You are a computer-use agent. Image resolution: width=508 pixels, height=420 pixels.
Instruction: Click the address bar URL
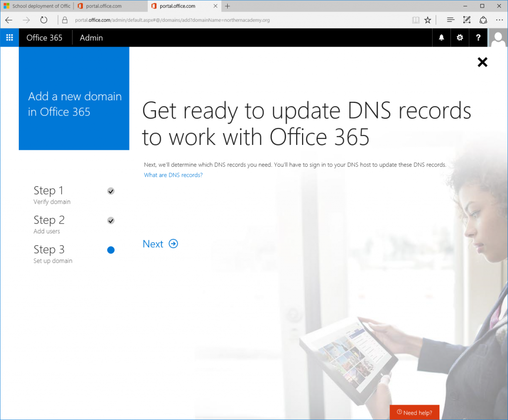172,20
